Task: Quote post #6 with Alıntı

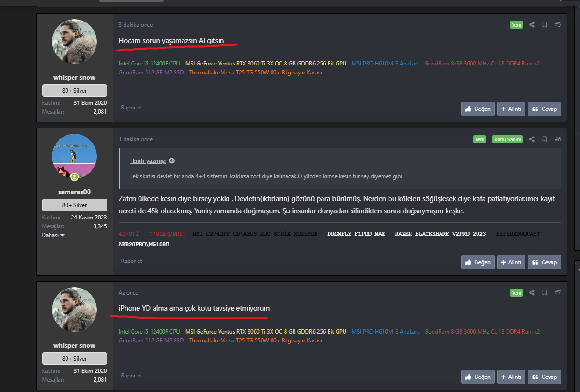Action: [511, 262]
